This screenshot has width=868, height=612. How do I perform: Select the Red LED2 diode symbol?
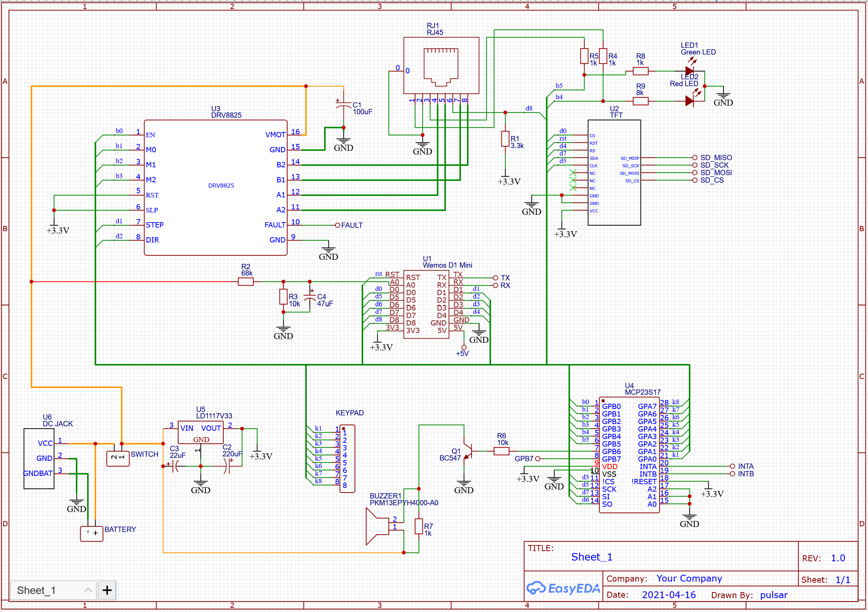[690, 101]
